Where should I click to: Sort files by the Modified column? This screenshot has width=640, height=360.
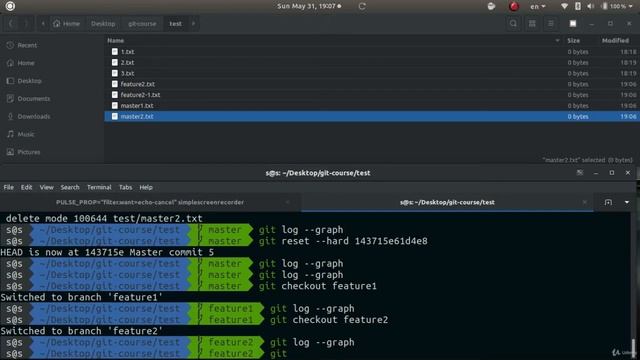[x=615, y=40]
